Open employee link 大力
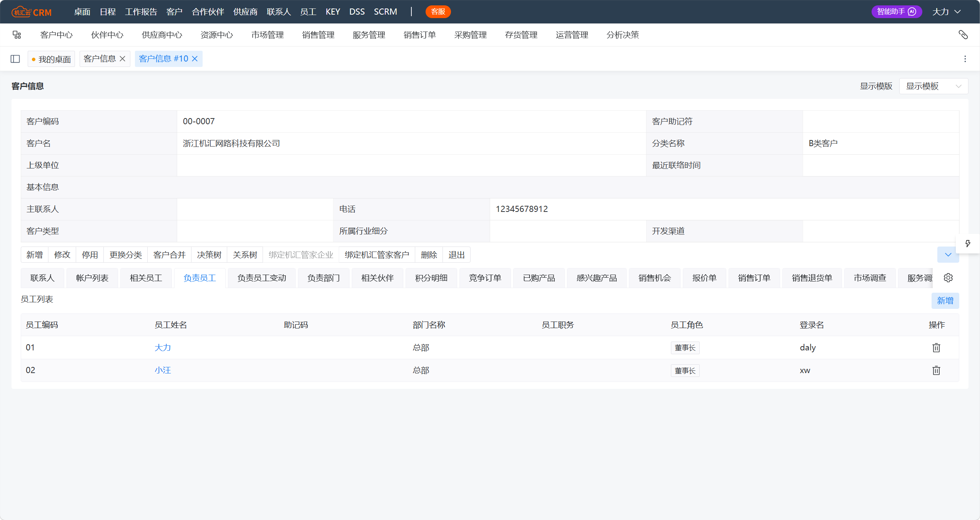 [163, 348]
